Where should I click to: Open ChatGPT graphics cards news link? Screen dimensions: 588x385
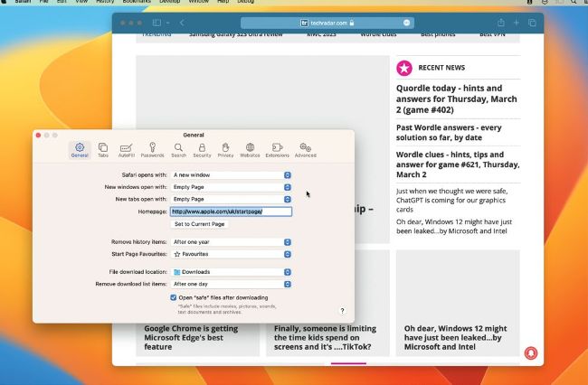pyautogui.click(x=452, y=200)
